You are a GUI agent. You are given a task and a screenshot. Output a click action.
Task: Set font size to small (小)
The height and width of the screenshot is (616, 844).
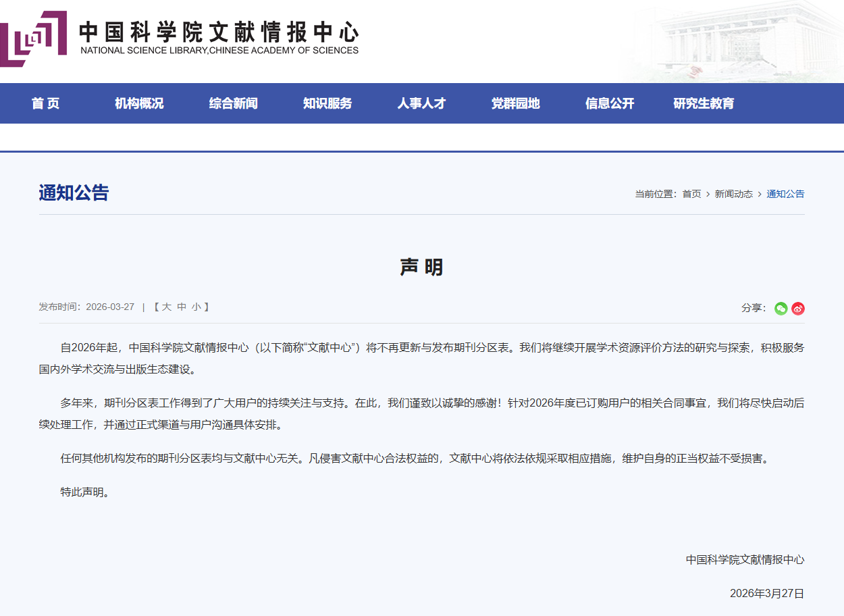(x=196, y=307)
